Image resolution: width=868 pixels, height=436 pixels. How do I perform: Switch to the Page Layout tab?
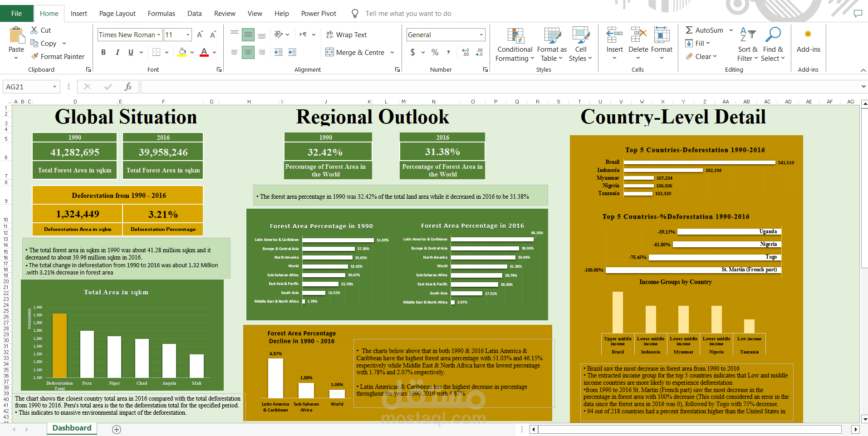[118, 14]
